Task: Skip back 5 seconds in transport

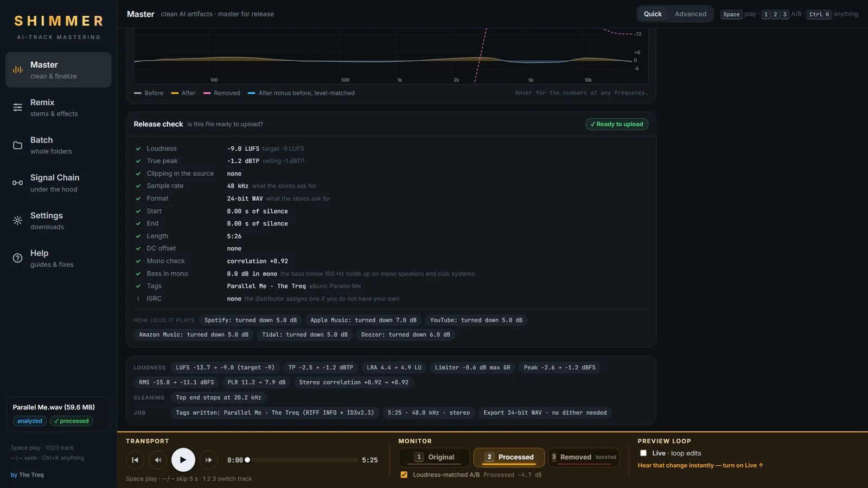Action: pos(158,460)
